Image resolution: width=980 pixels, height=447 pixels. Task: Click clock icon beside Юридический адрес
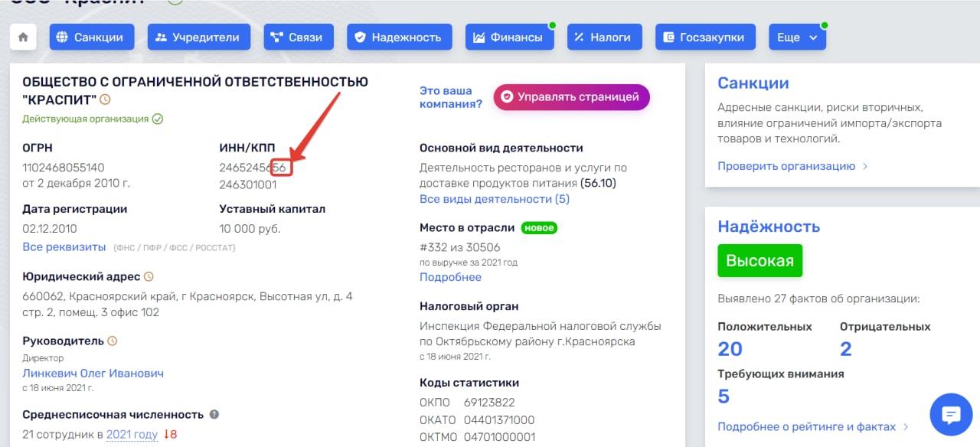tap(149, 276)
